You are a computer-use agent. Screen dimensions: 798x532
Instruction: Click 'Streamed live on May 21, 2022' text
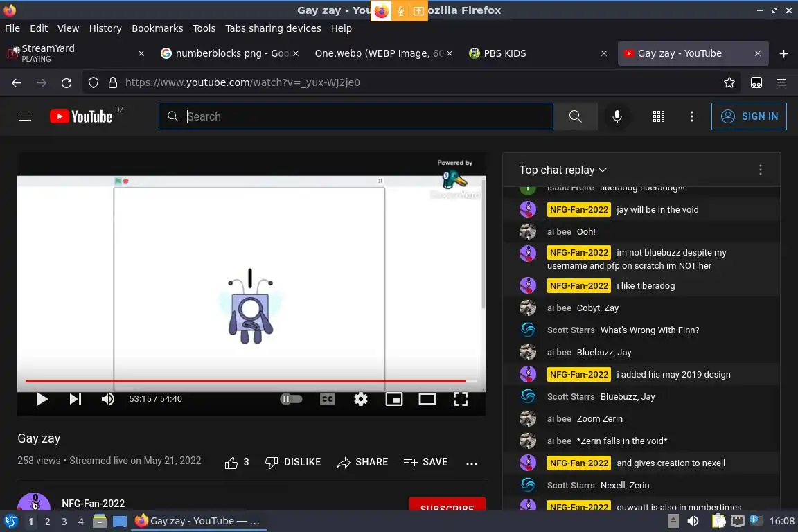click(x=135, y=461)
